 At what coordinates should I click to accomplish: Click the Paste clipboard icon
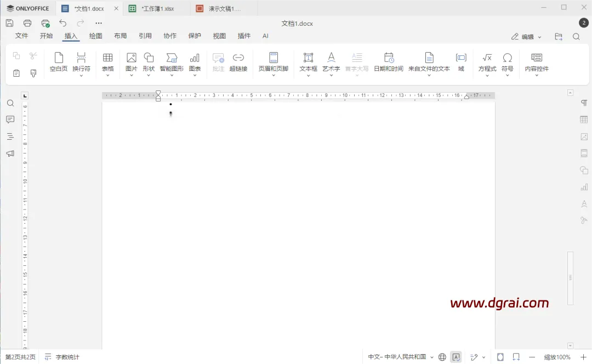(16, 73)
